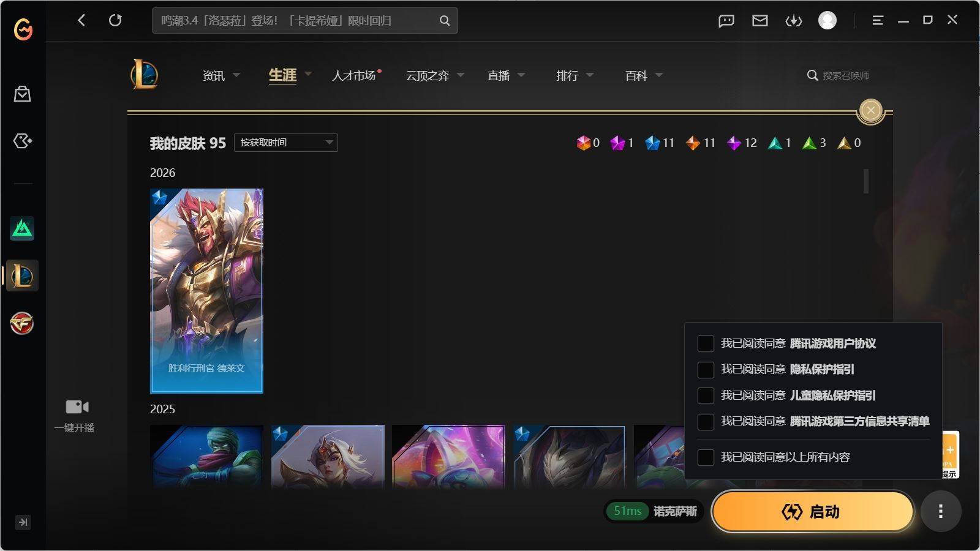Click the teal triangle count 1
This screenshot has height=551, width=980.
click(x=780, y=143)
